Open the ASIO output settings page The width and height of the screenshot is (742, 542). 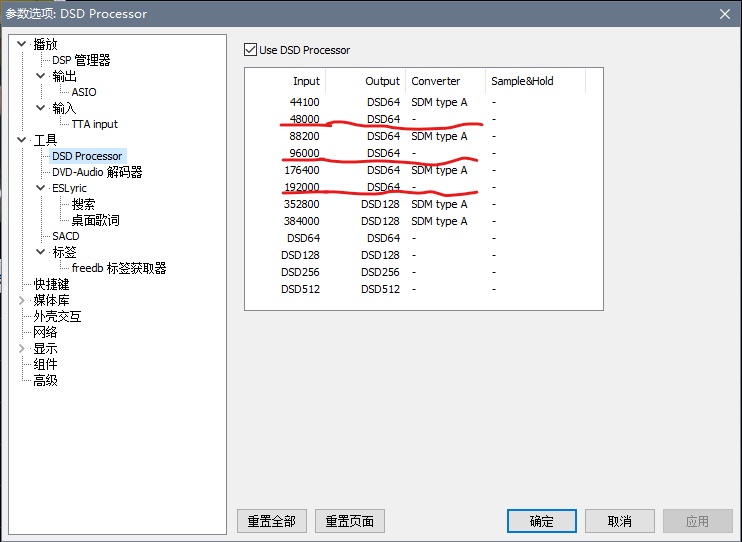(x=84, y=92)
